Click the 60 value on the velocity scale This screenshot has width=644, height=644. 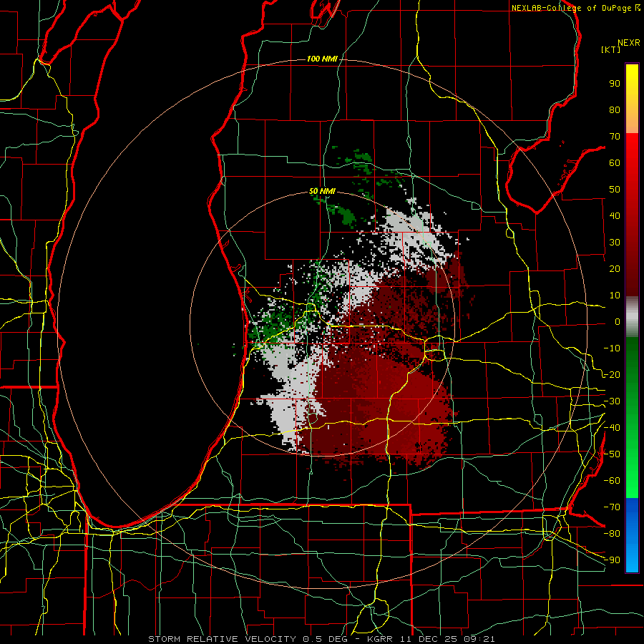click(x=615, y=162)
